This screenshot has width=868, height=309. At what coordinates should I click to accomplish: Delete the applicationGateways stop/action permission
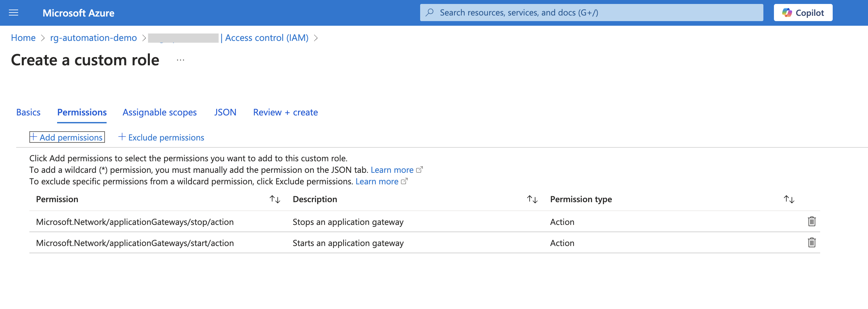812,222
